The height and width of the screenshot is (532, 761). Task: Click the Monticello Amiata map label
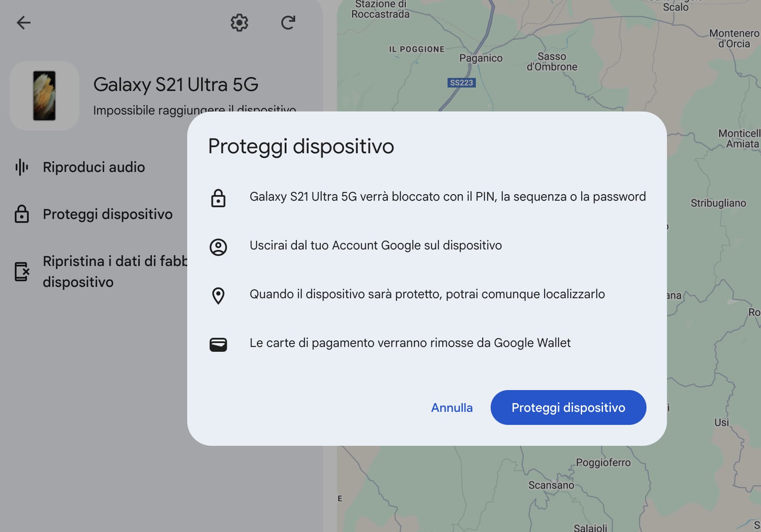coord(739,138)
